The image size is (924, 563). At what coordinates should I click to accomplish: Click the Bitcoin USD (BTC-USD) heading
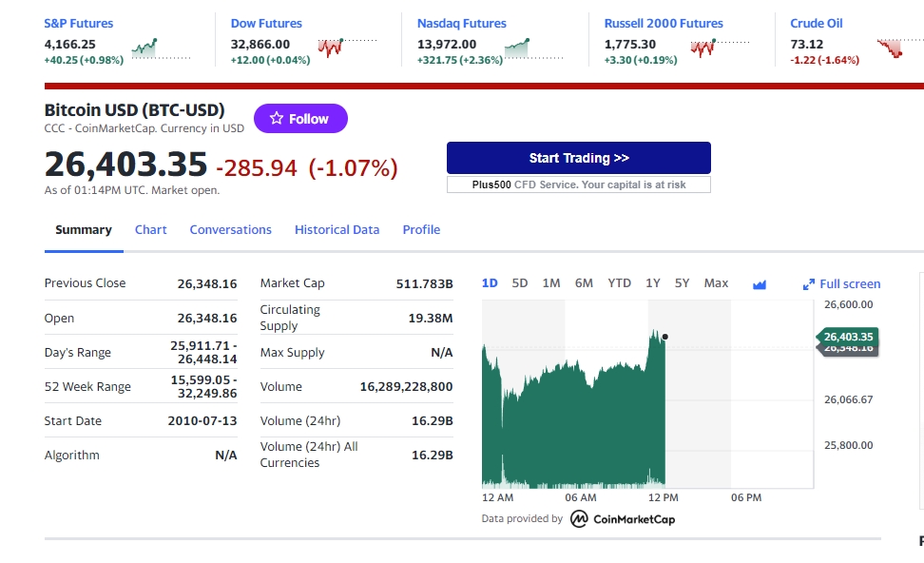tap(134, 109)
